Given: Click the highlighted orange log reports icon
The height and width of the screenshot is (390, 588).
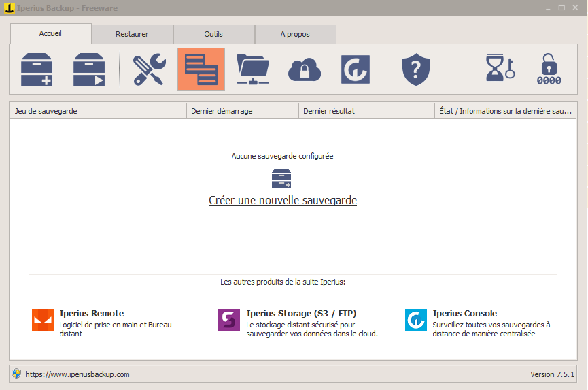Looking at the screenshot, I should point(201,69).
